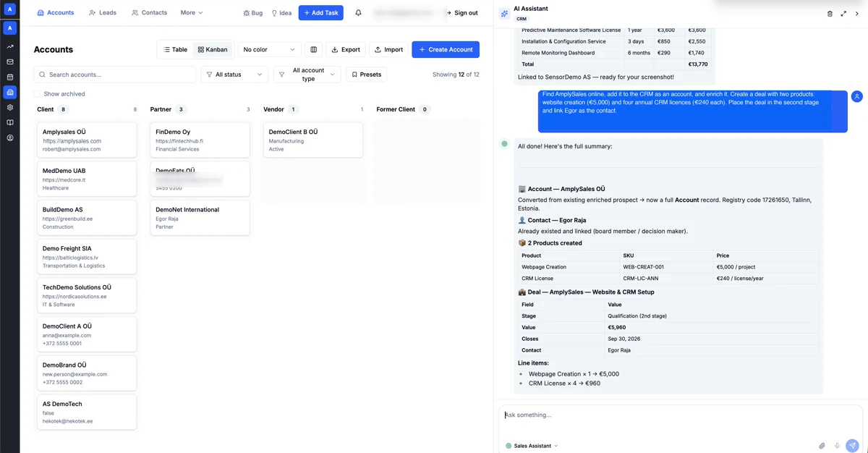This screenshot has height=453, width=868.
Task: Open the No color dropdown
Action: 269,49
